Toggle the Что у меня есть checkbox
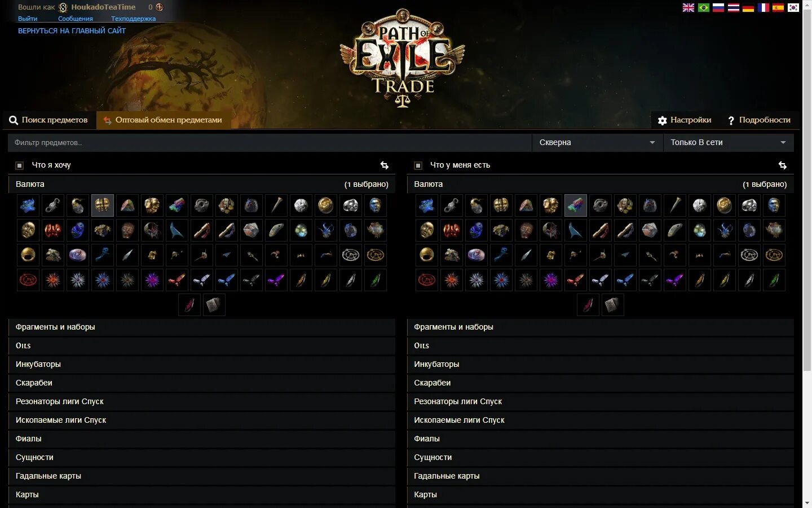 [418, 165]
